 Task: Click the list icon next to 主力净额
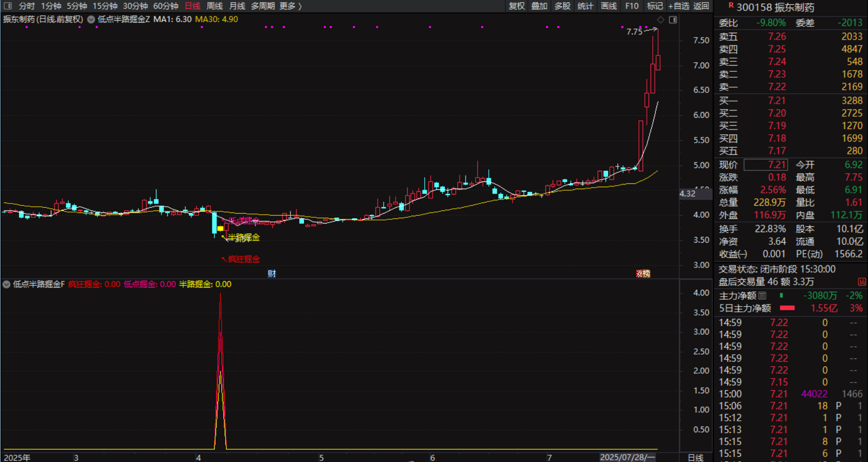[x=762, y=295]
